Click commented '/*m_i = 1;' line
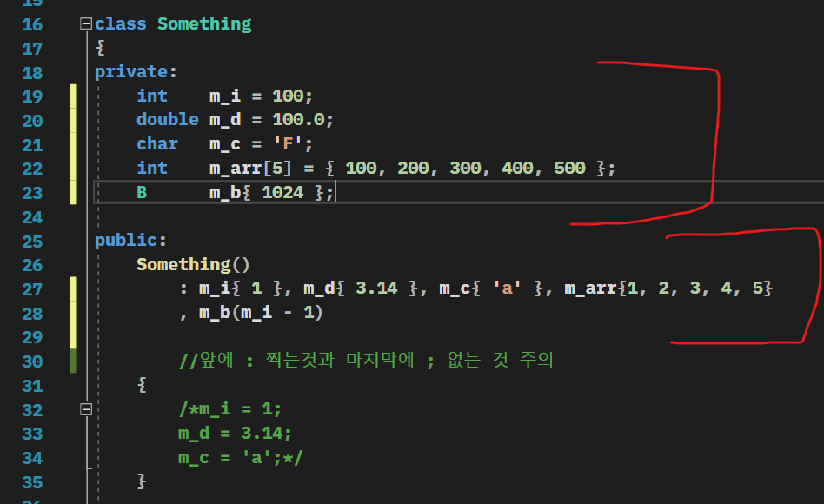824x504 pixels. 230,409
